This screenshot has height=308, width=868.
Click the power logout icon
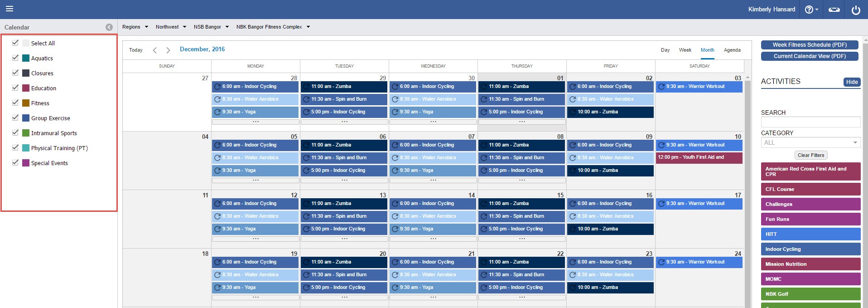point(855,10)
